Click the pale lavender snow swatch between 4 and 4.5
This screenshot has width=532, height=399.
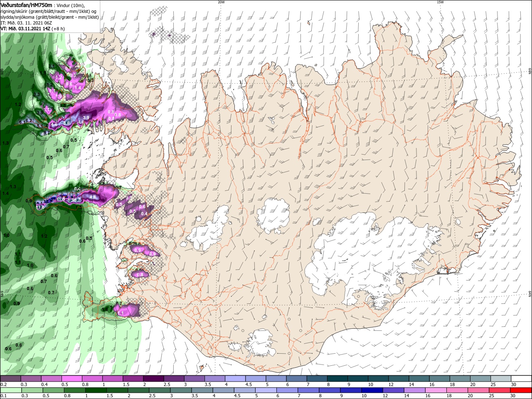tap(235, 379)
